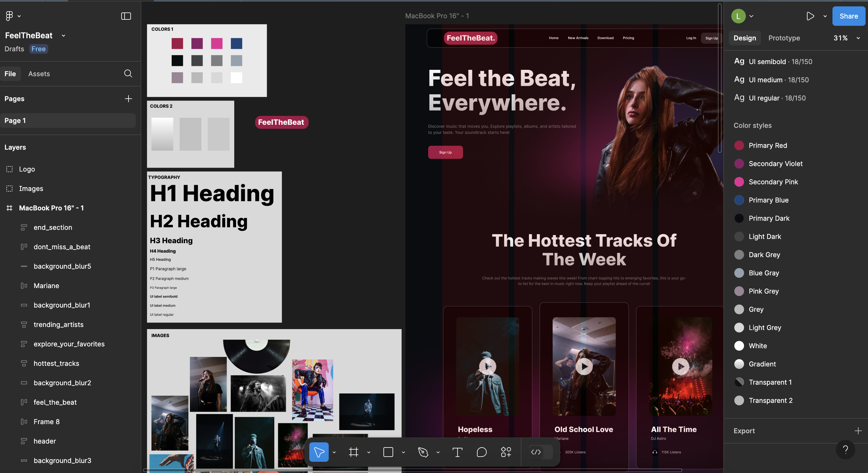This screenshot has width=868, height=473.
Task: Open Move tool options chevron
Action: point(334,452)
